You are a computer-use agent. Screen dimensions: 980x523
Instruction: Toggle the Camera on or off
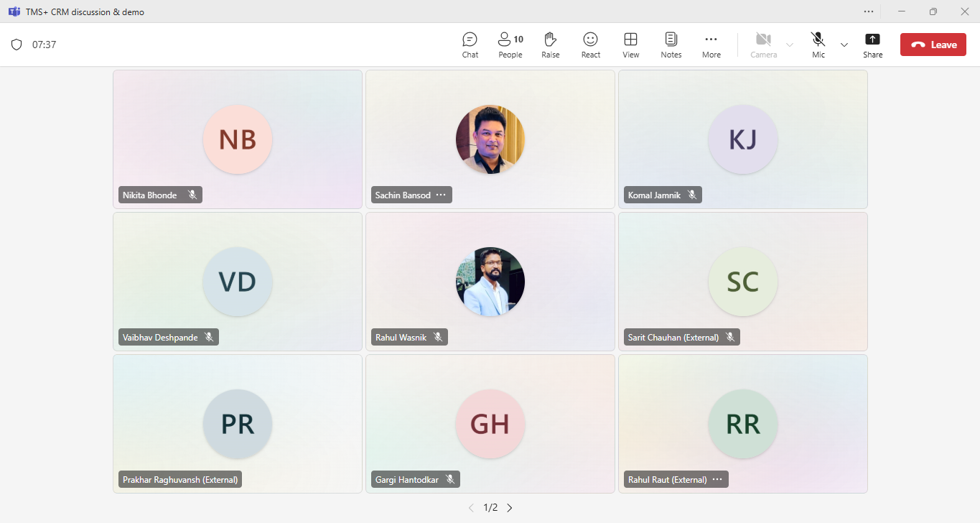tap(763, 45)
